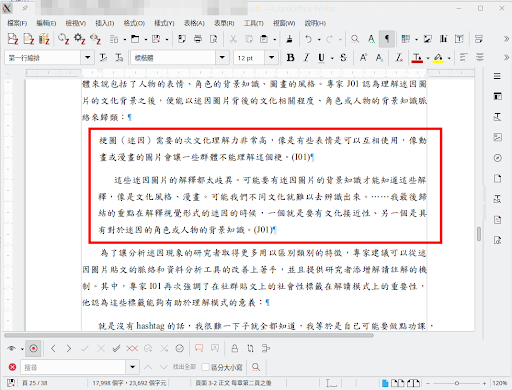This screenshot has width=512, height=390.
Task: Toggle Underline formatting
Action: 321,58
